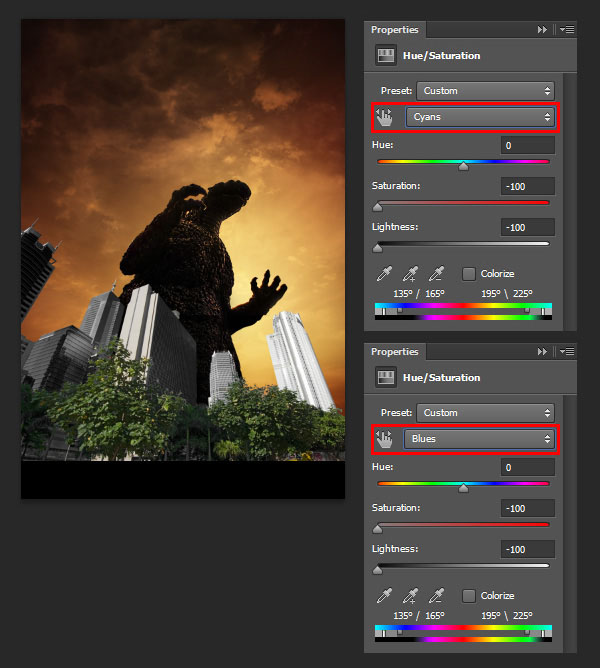Click the Saturation value field in the Cyans panel
This screenshot has width=600, height=668.
click(528, 187)
